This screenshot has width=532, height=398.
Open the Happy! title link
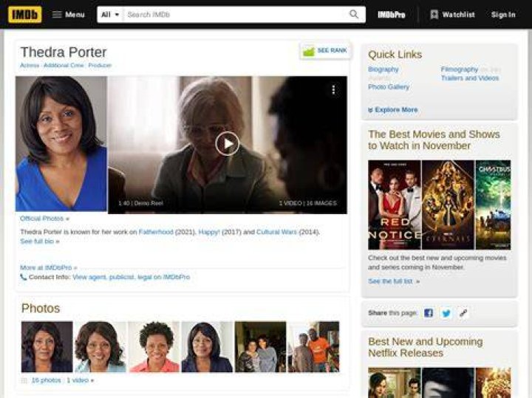(209, 232)
